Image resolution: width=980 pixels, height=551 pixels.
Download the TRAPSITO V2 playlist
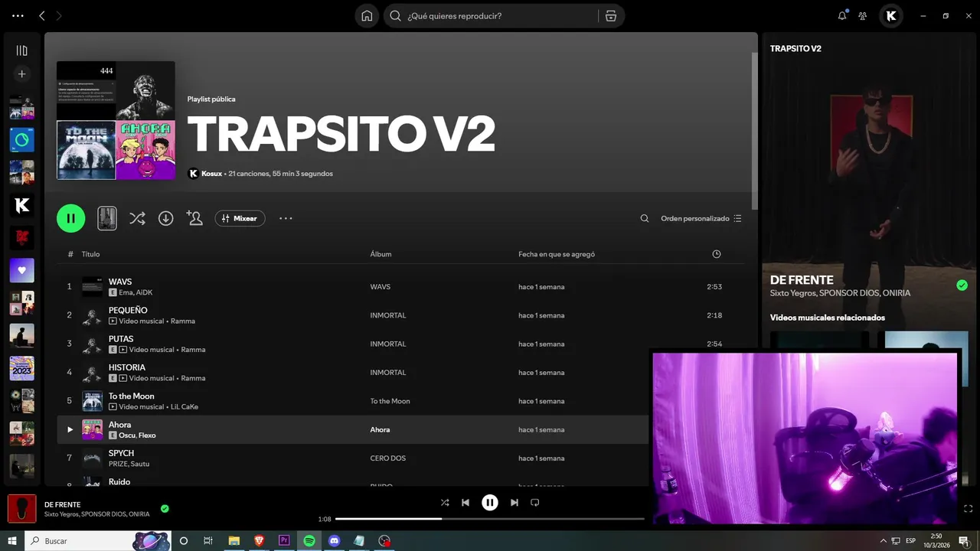coord(165,218)
